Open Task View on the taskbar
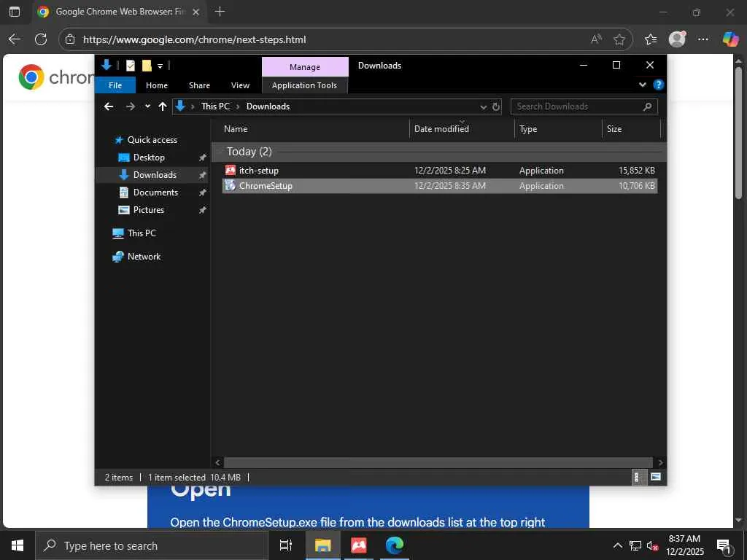This screenshot has height=560, width=747. (x=285, y=545)
